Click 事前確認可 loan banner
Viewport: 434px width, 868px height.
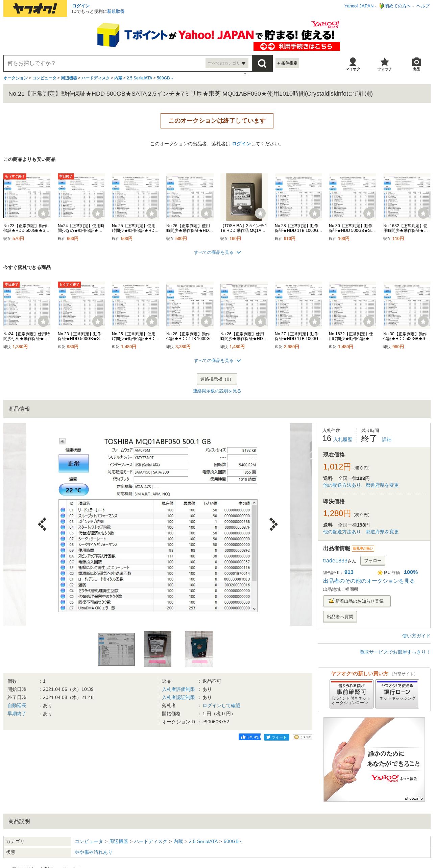(352, 694)
